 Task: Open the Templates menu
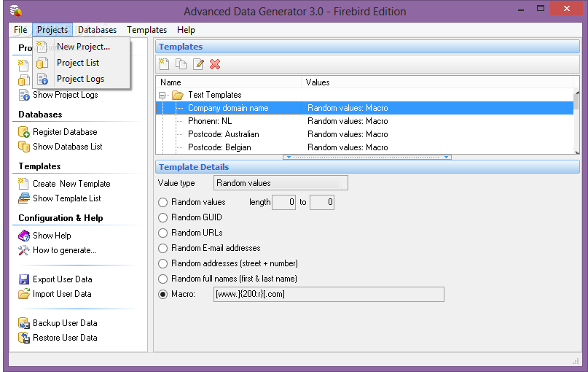pyautogui.click(x=146, y=30)
